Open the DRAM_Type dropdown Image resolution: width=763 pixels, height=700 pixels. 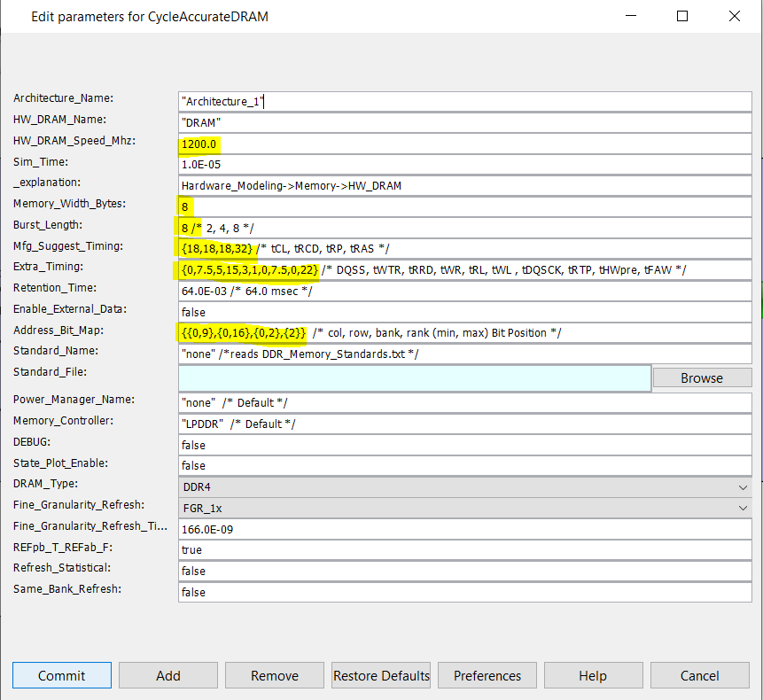(465, 487)
